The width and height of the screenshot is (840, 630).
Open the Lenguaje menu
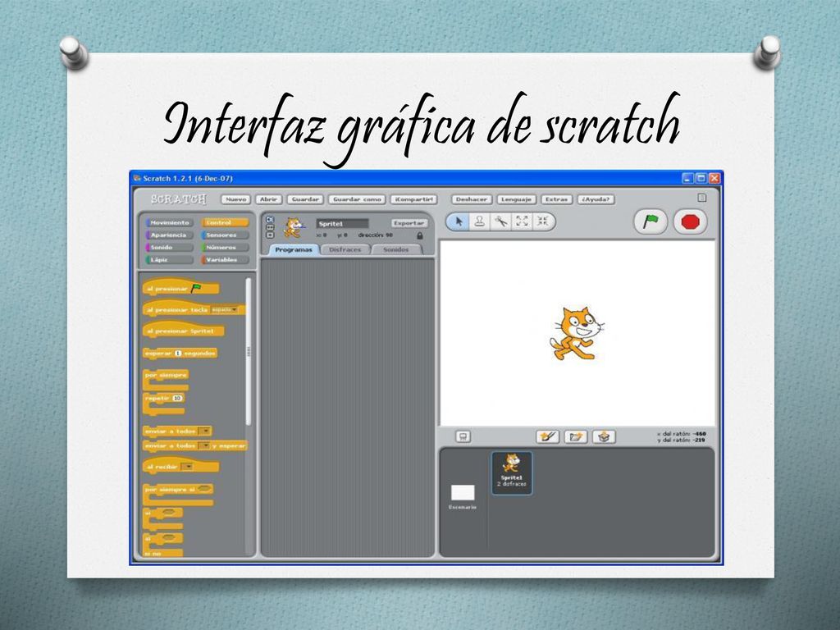coord(517,199)
